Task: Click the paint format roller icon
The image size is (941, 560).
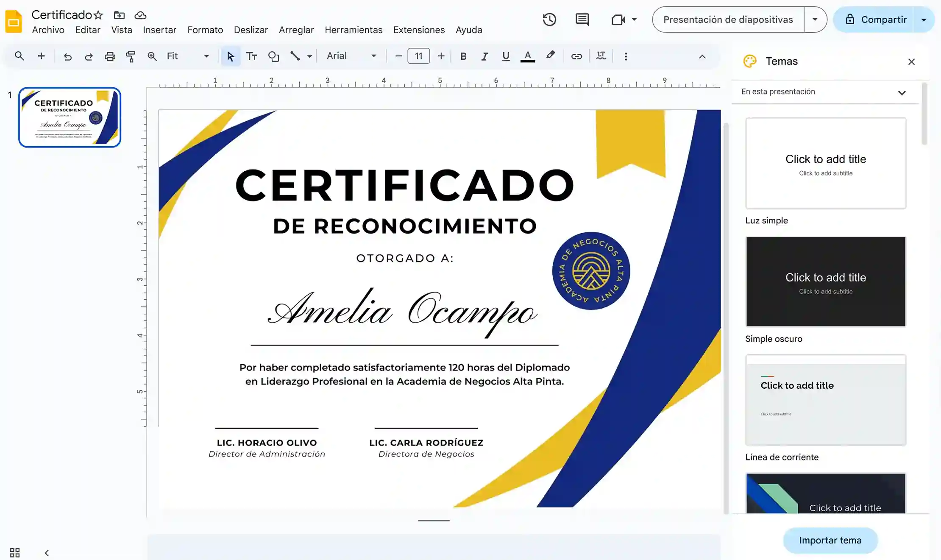Action: coord(131,56)
